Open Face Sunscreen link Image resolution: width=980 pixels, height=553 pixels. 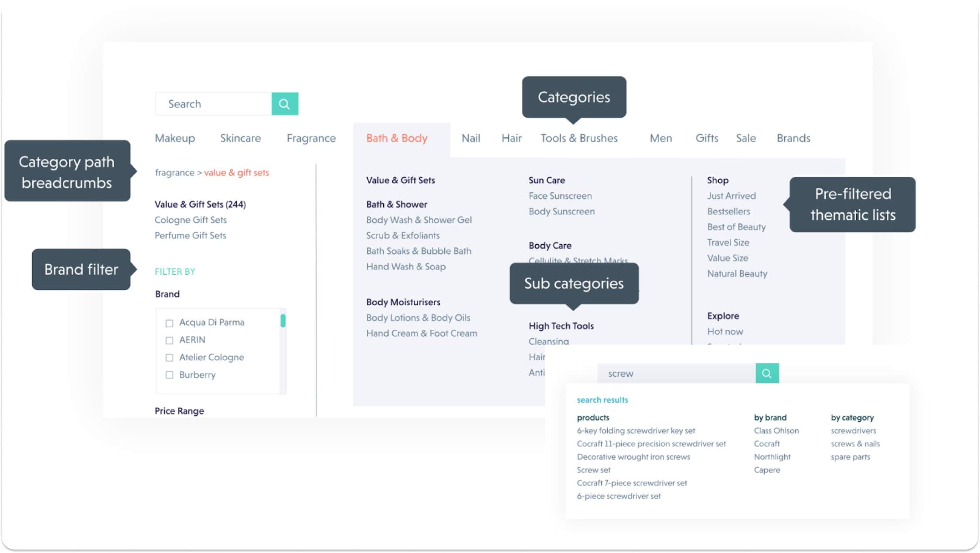pos(560,196)
